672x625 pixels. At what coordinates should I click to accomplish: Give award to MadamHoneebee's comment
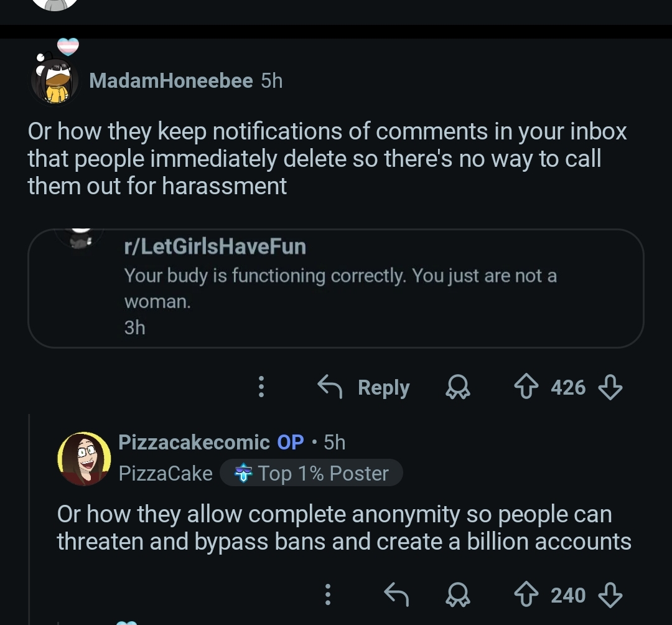[x=458, y=387]
